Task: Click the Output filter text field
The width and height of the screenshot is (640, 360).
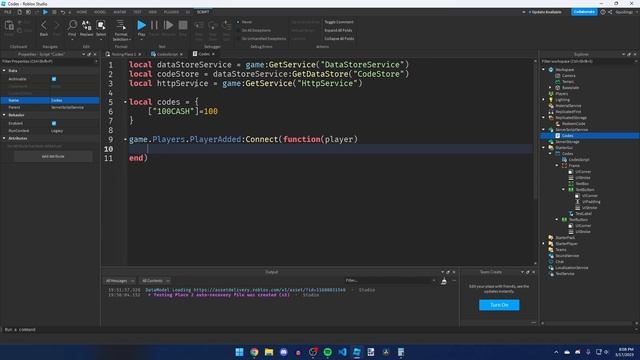Action: coord(390,280)
